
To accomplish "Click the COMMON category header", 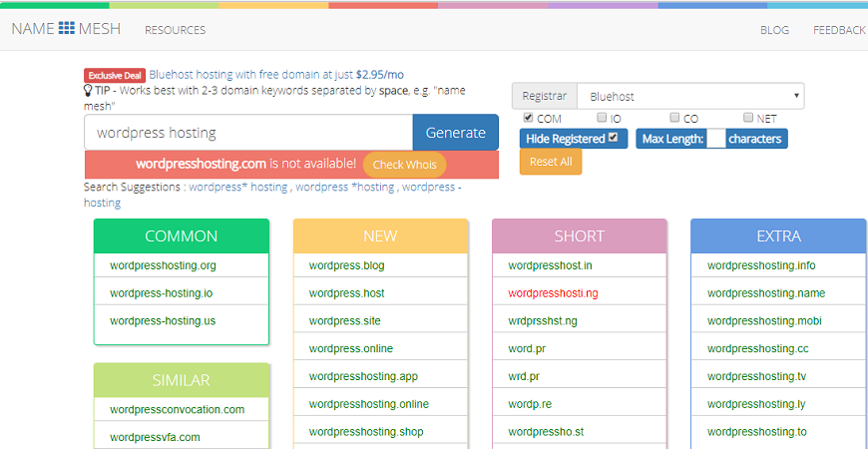I will point(181,236).
